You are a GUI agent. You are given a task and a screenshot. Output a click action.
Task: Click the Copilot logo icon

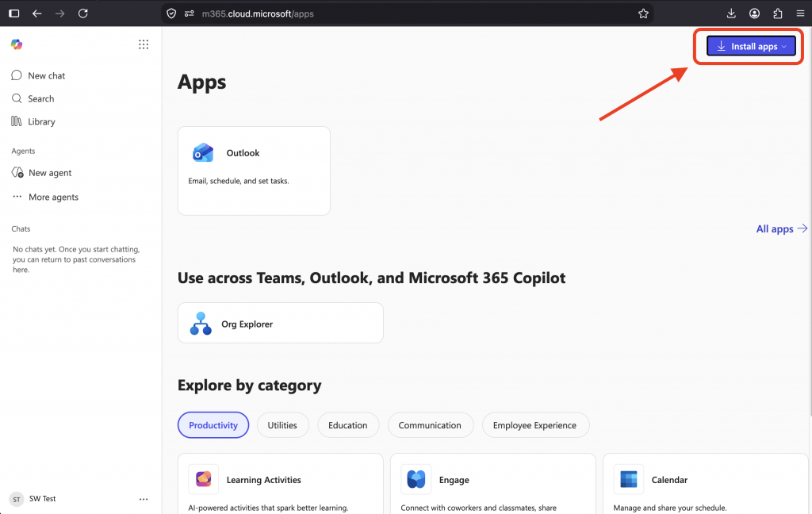[17, 44]
